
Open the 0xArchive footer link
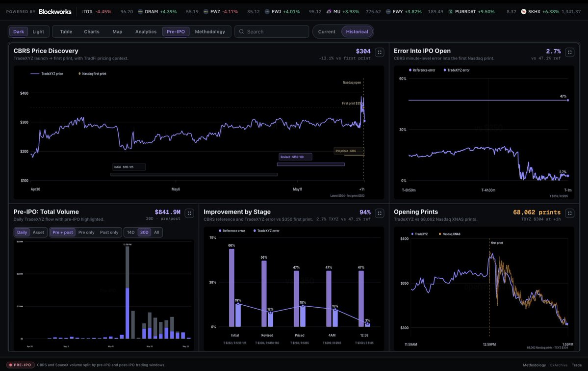click(x=559, y=365)
